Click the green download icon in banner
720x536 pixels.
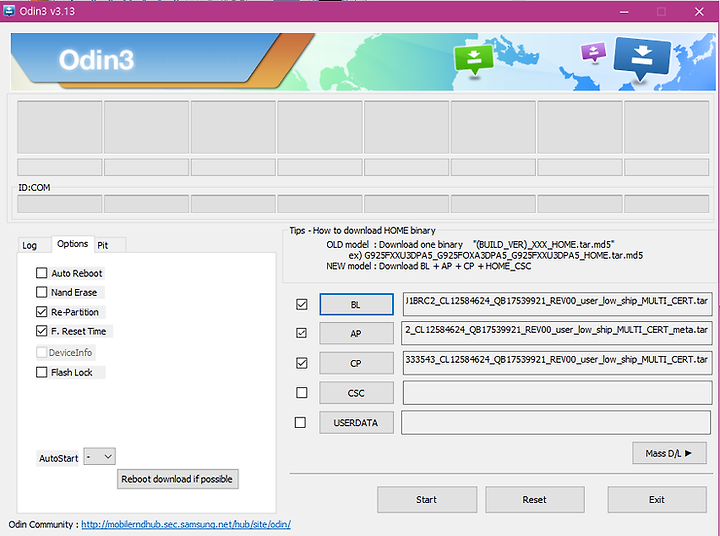click(x=473, y=59)
